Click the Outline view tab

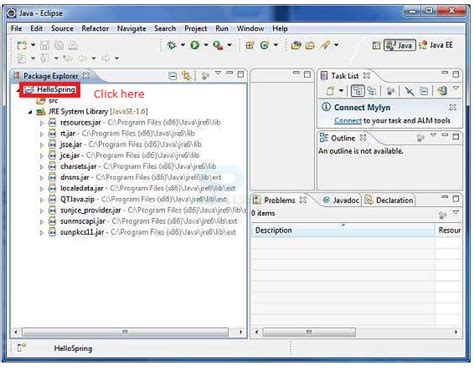(343, 138)
